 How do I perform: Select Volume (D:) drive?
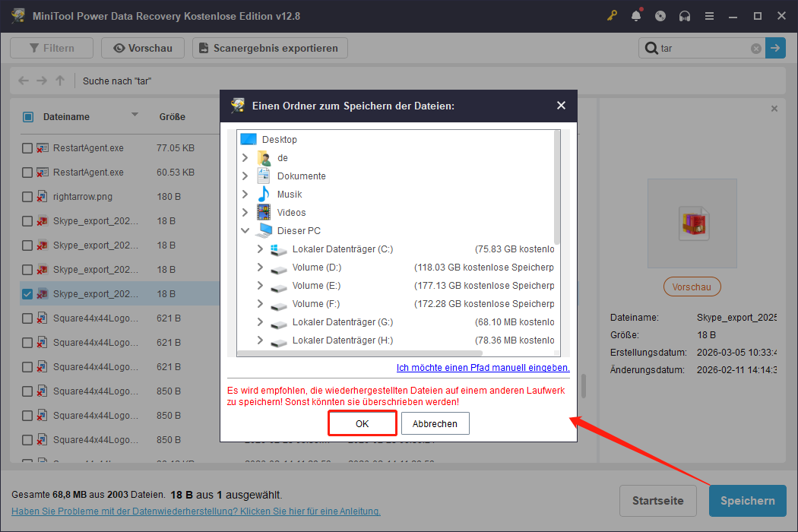[x=317, y=268]
